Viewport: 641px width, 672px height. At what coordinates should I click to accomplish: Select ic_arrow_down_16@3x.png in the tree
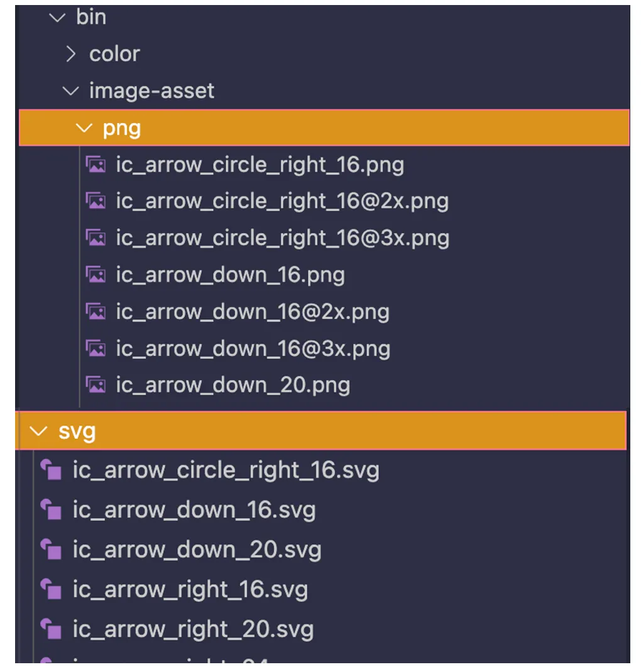[253, 349]
